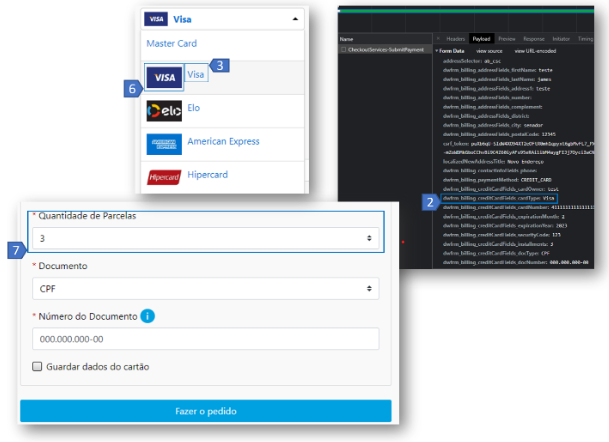Click the addressFields_firstName: teste payload row
This screenshot has height=442, width=609.
coord(498,70)
